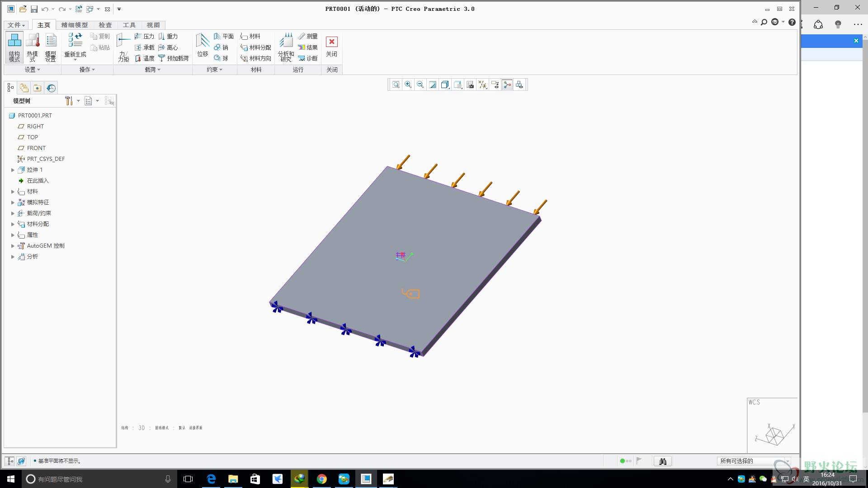Switch to the 精细模型 refine model tab
Image resolution: width=868 pixels, height=488 pixels.
75,25
